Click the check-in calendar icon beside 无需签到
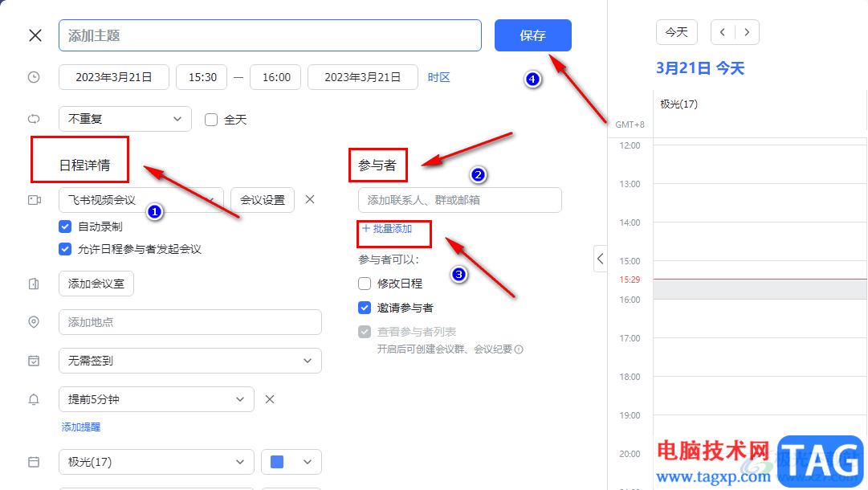Viewport: 868px width, 490px height. click(x=34, y=361)
